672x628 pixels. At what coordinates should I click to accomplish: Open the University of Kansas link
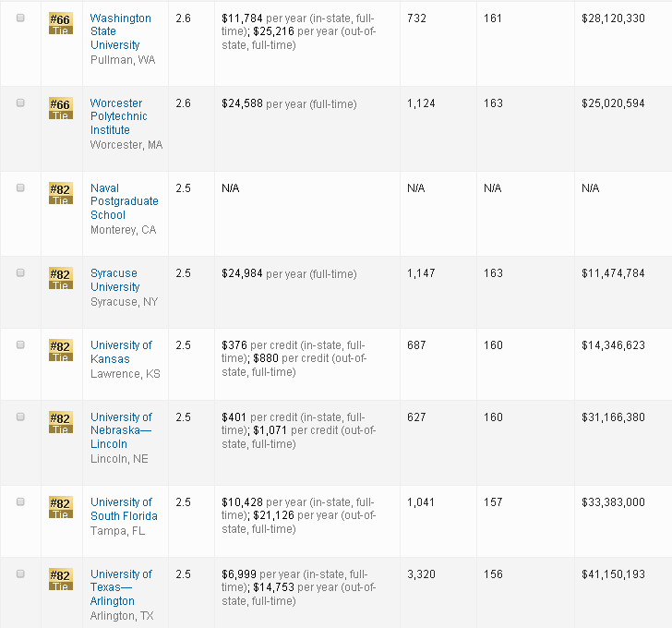coord(121,352)
